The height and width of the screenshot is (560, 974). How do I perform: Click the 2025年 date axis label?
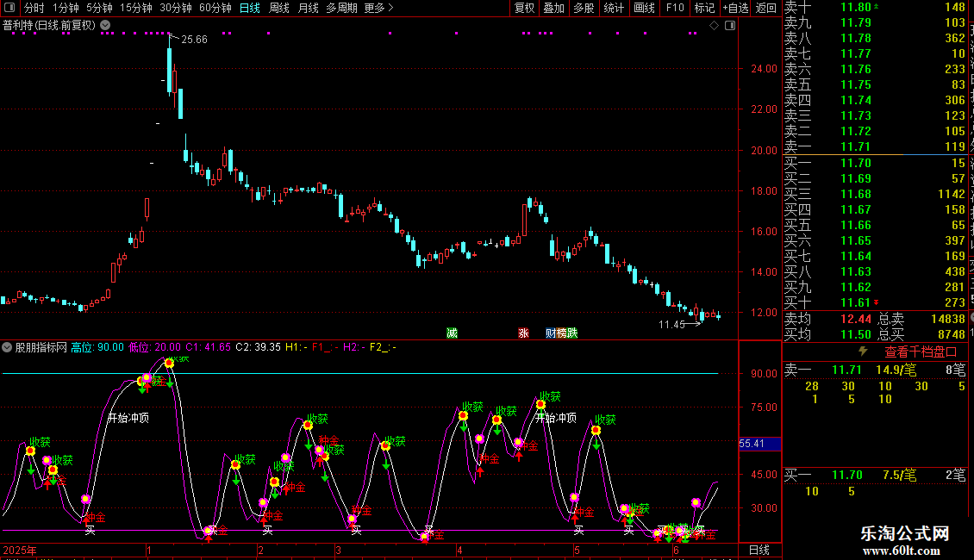(20, 550)
